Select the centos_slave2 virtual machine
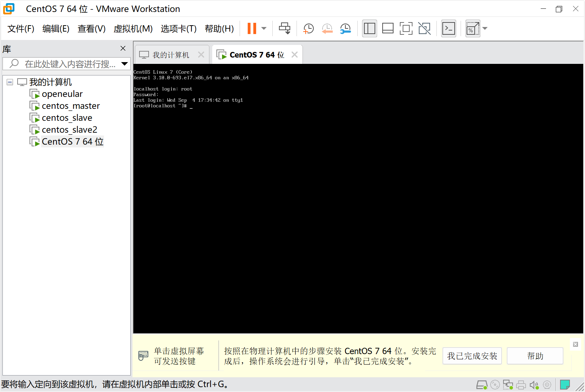 (69, 130)
